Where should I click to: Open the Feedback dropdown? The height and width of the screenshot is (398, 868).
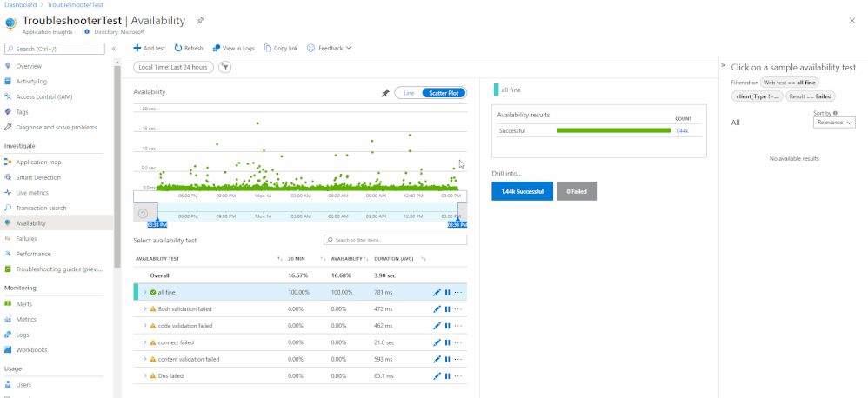tap(329, 48)
